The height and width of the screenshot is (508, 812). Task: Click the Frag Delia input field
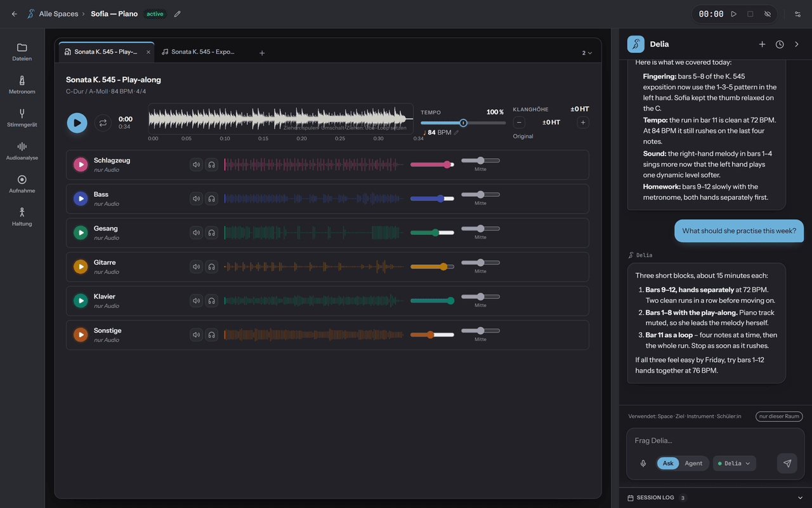pos(715,441)
